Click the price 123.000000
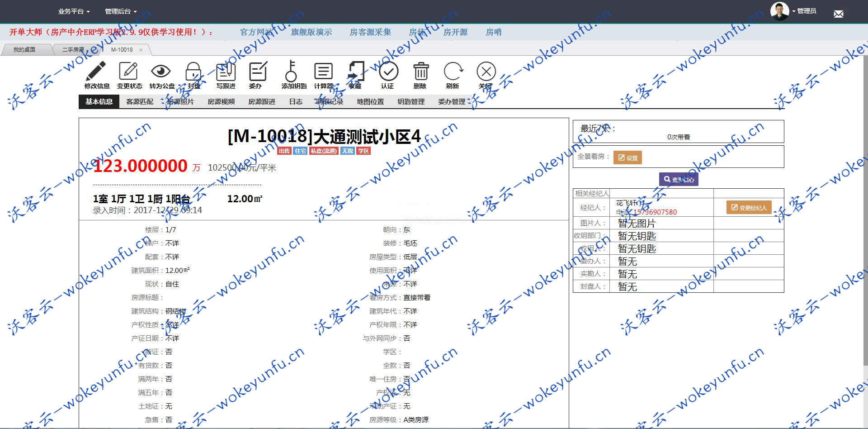This screenshot has width=868, height=429. 140,166
